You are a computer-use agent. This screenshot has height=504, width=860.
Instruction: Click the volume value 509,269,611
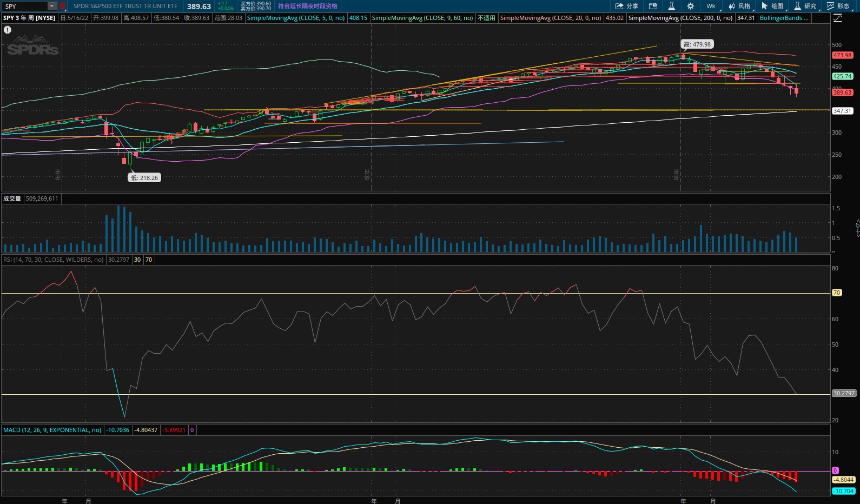click(42, 198)
